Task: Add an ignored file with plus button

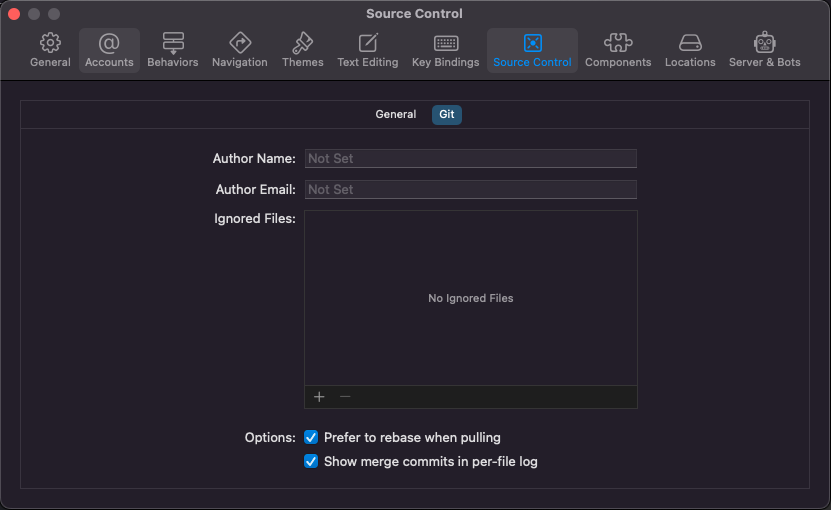Action: click(x=319, y=397)
